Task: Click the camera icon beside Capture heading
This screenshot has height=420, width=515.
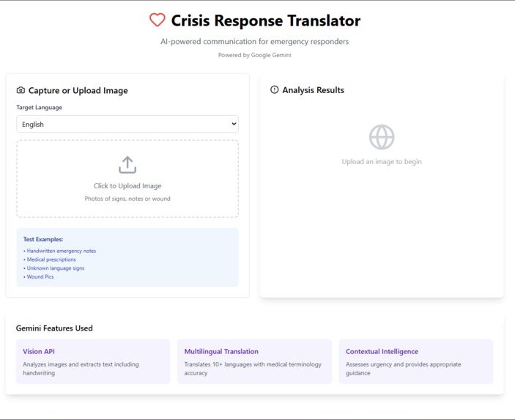Action: click(21, 90)
